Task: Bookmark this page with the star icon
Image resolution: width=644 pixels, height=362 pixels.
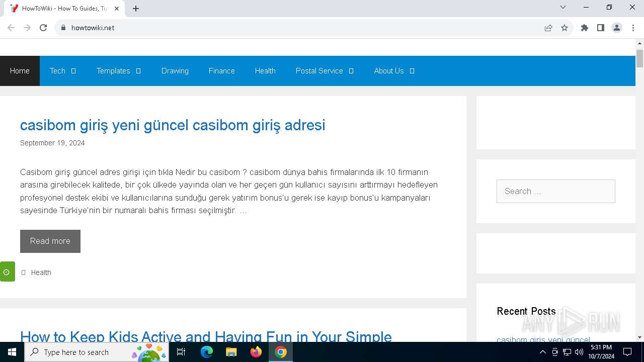Action: coord(565,28)
